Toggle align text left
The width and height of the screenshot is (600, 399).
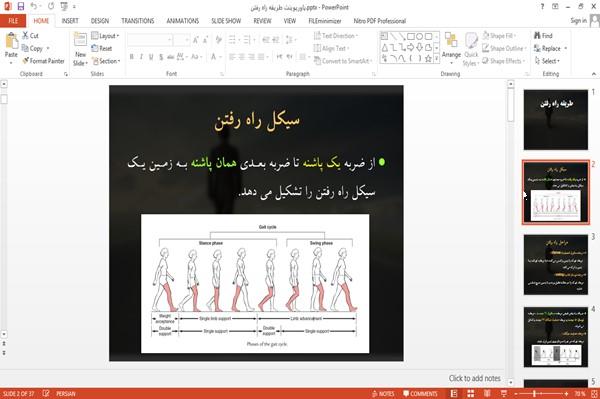pyautogui.click(x=232, y=57)
